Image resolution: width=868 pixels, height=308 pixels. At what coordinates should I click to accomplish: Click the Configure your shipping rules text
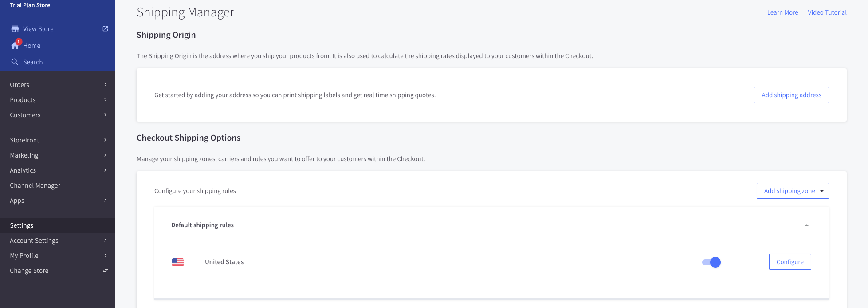pyautogui.click(x=195, y=191)
